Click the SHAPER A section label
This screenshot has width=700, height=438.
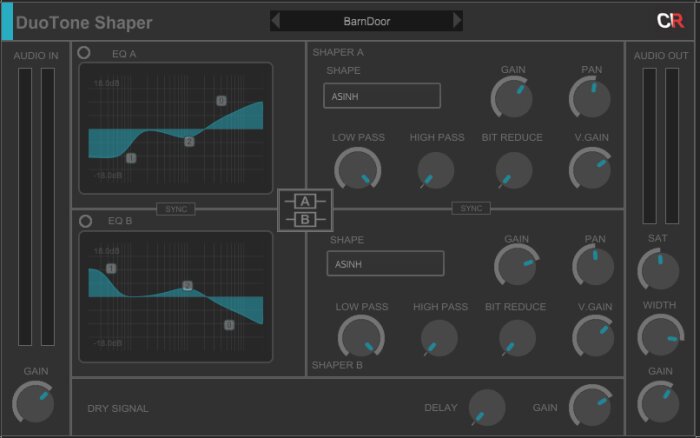(338, 52)
